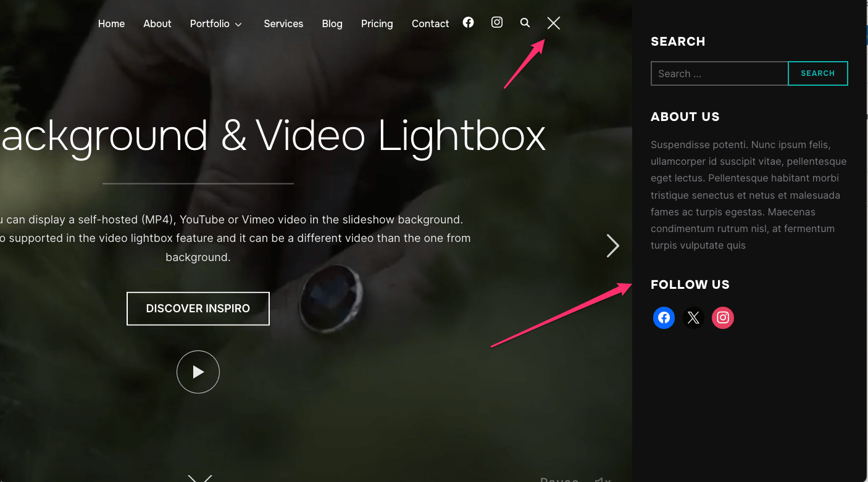Open the blue Facebook icon under Follow Us
This screenshot has height=482, width=868.
664,318
